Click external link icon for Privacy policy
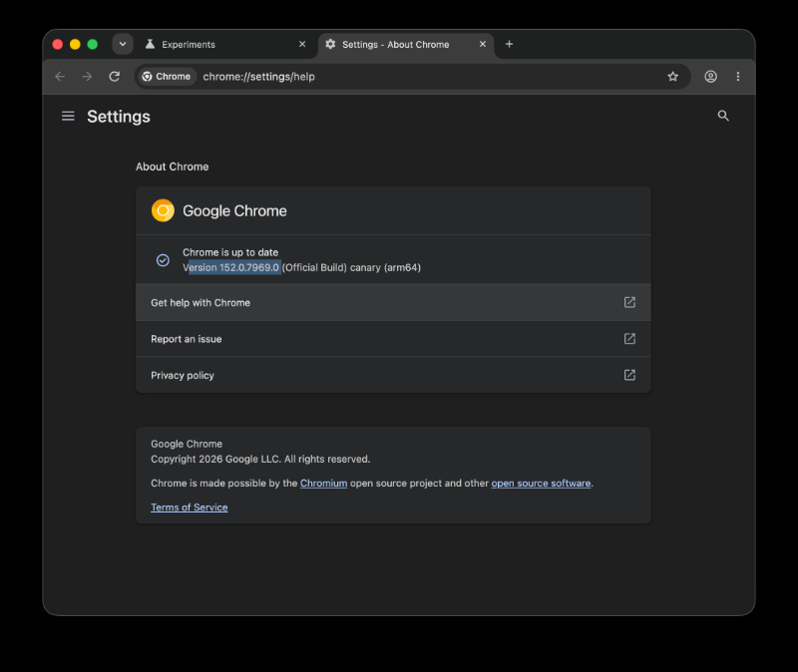The height and width of the screenshot is (672, 798). coord(629,375)
